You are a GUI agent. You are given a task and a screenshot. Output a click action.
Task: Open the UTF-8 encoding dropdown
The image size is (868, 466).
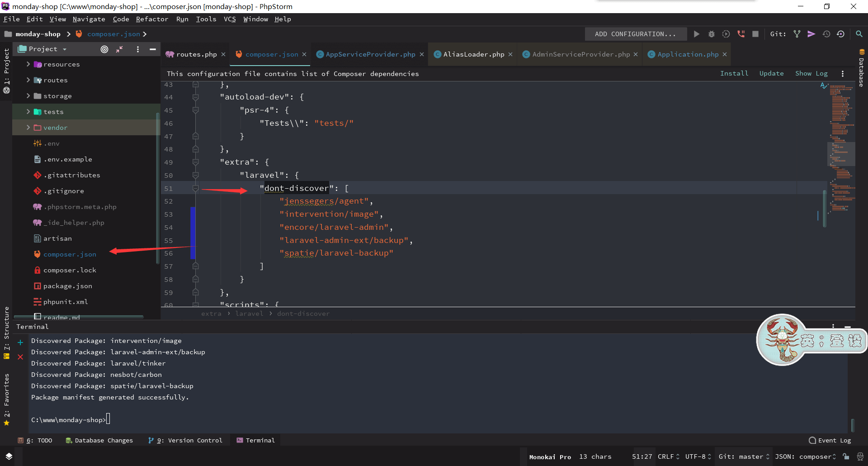tap(698, 456)
